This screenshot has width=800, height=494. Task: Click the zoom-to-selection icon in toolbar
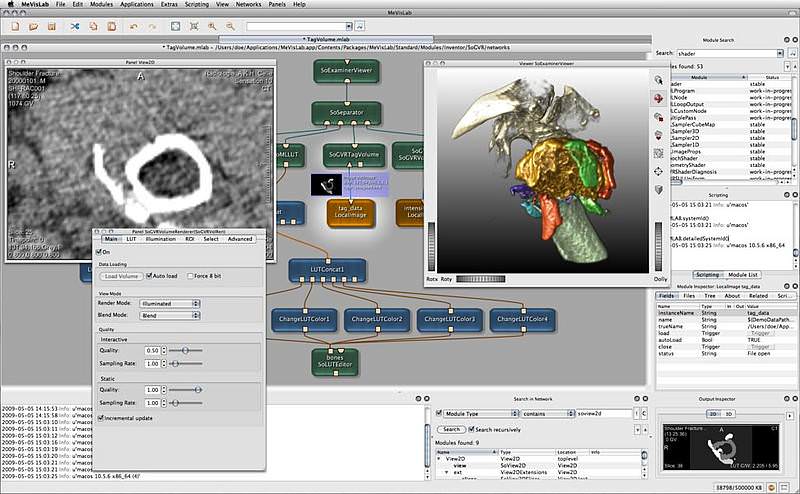194,26
